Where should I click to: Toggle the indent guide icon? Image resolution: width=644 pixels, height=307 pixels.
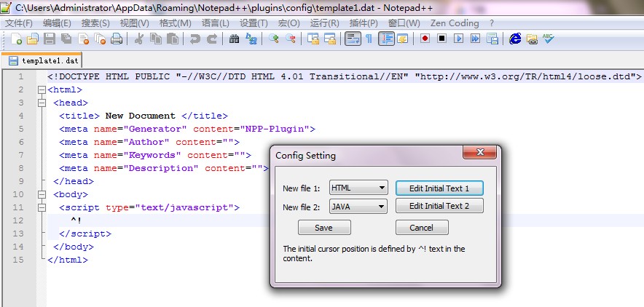coord(387,39)
